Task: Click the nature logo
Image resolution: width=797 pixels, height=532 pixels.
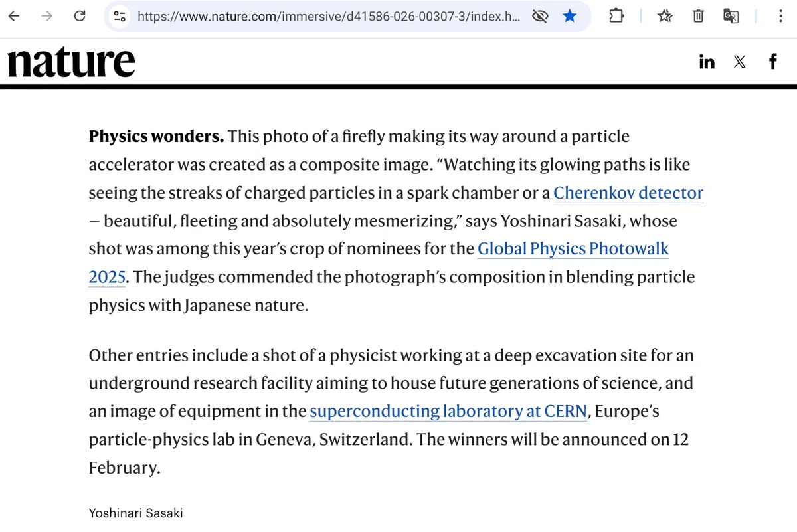Action: 71,62
